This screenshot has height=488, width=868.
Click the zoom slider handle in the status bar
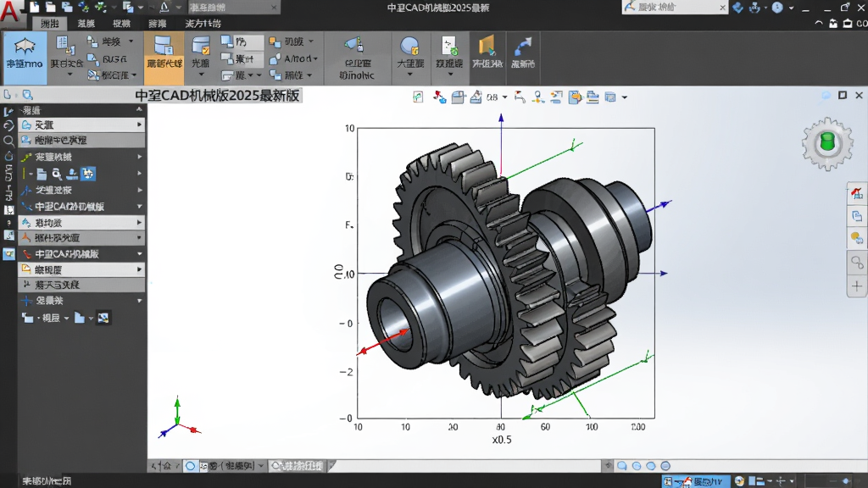[x=846, y=481]
